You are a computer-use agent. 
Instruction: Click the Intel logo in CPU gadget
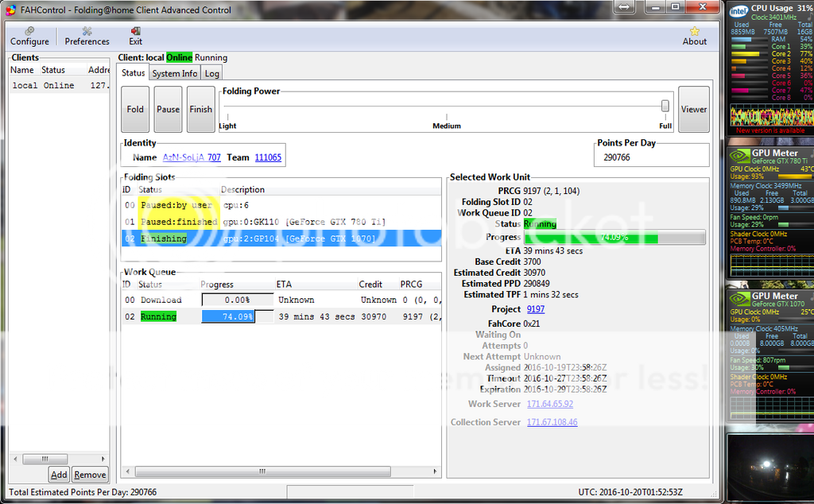(x=738, y=11)
